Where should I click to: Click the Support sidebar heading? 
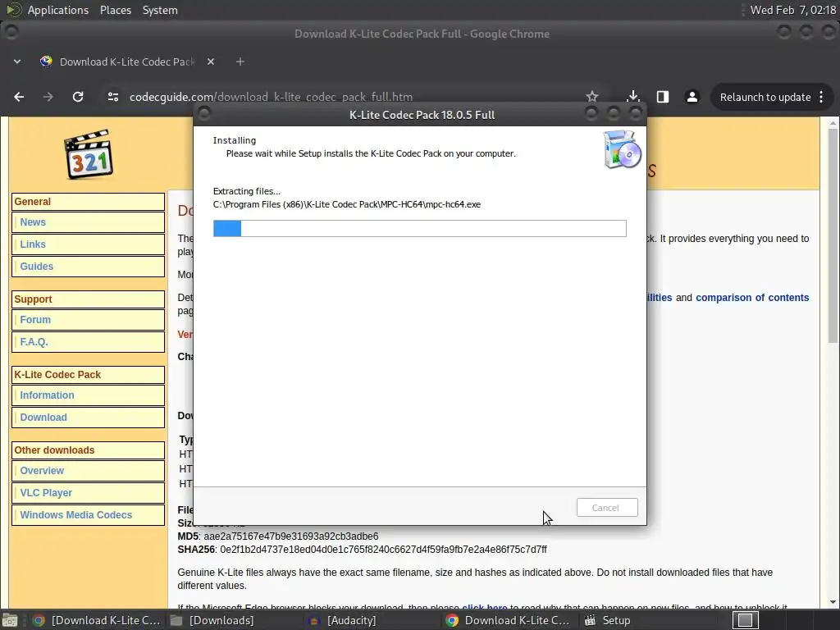(x=33, y=299)
